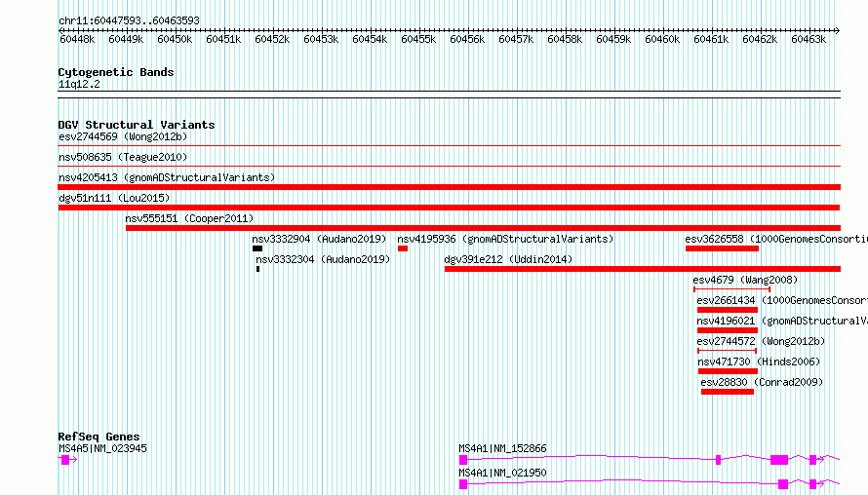868x495 pixels.
Task: Select the dgv51n111 red variant bar
Action: pos(449,208)
